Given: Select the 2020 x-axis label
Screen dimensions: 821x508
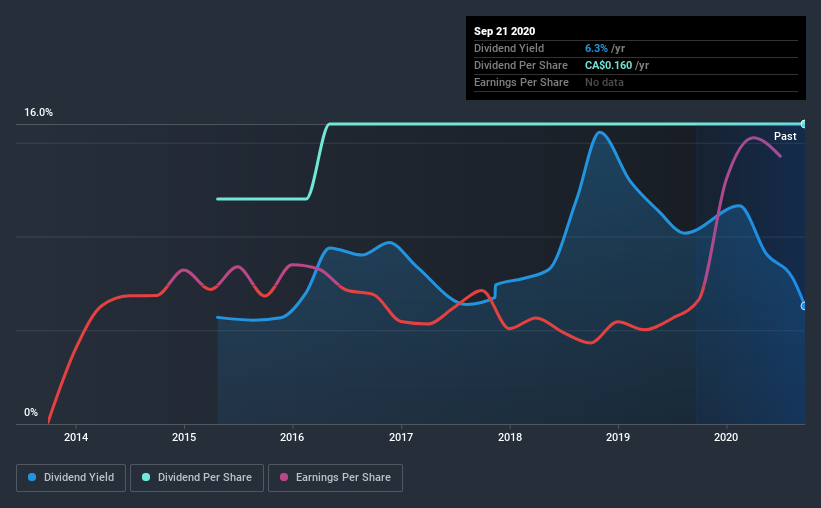Looking at the screenshot, I should (726, 437).
